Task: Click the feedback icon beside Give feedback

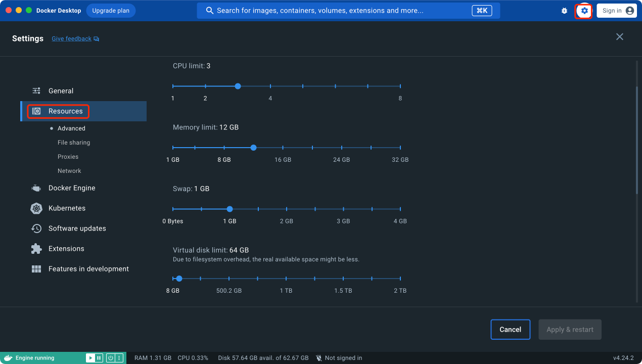Action: [96, 39]
